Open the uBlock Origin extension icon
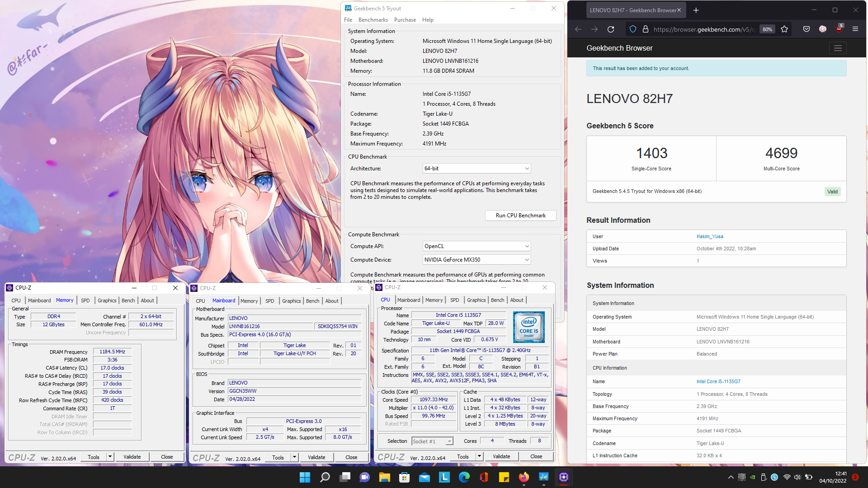Viewport: 868px width, 488px height. pos(839,28)
